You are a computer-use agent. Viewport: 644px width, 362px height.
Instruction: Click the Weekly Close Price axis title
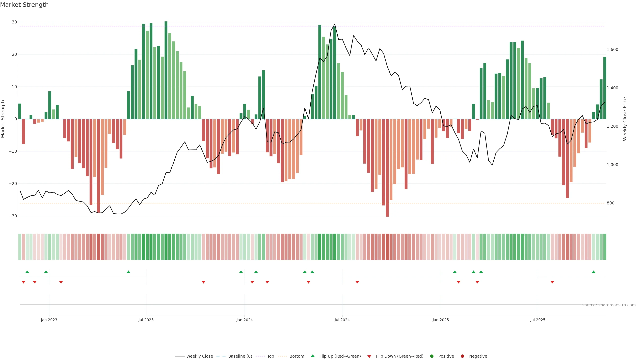625,119
